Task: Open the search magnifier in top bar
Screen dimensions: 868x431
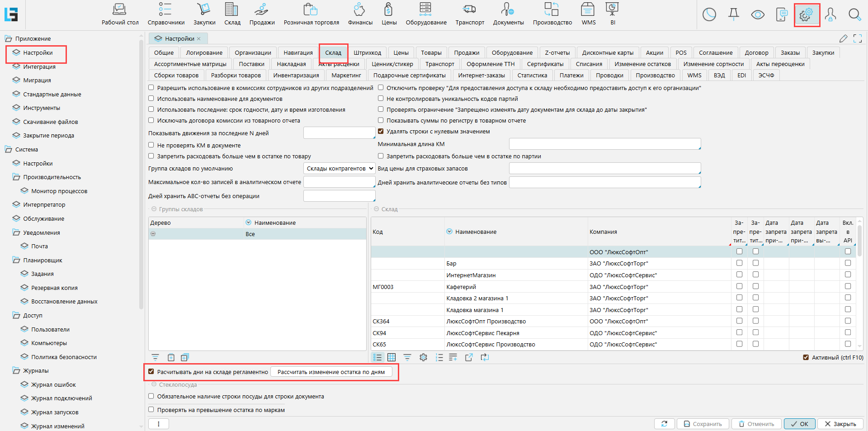Action: pyautogui.click(x=854, y=15)
